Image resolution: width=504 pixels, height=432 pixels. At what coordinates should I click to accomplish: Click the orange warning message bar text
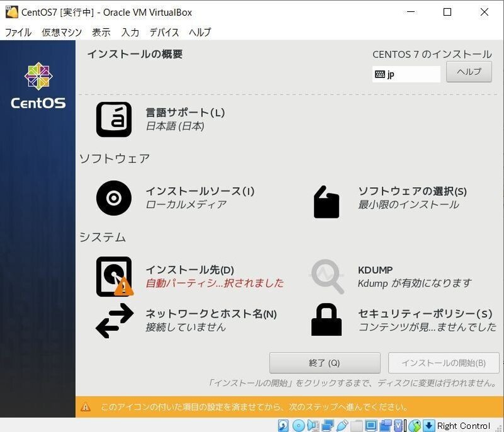(x=255, y=407)
